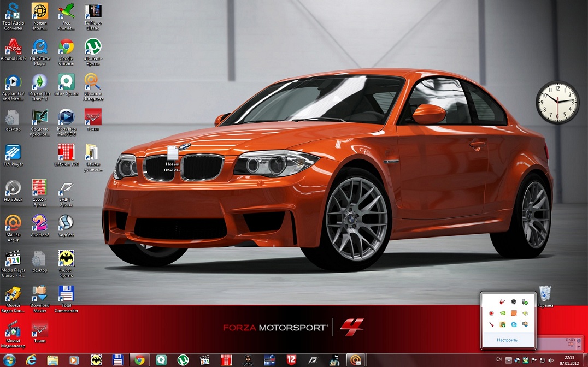Select the QuickTime Player desktop icon
Screen dimensions: 588x367
pos(40,52)
